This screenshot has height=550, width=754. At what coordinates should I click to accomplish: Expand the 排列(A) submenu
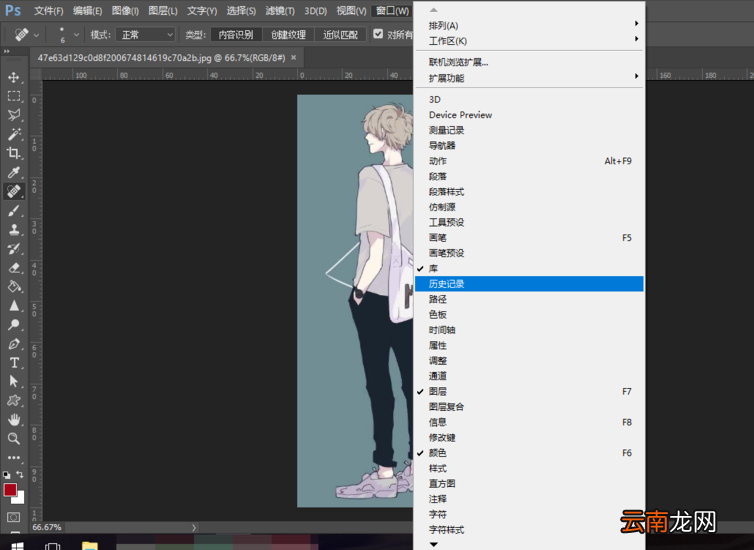529,25
